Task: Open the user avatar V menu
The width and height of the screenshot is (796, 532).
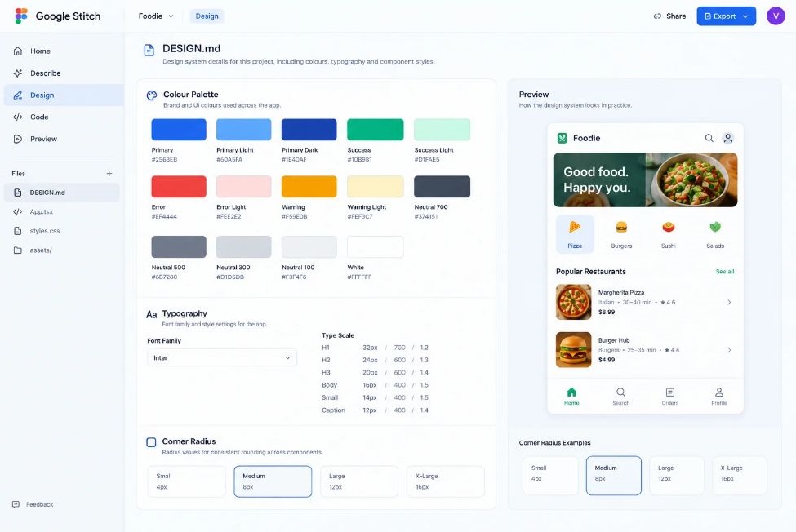Action: click(776, 16)
